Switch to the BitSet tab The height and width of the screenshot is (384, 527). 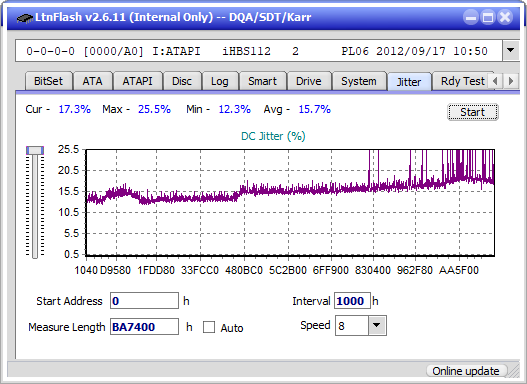48,81
